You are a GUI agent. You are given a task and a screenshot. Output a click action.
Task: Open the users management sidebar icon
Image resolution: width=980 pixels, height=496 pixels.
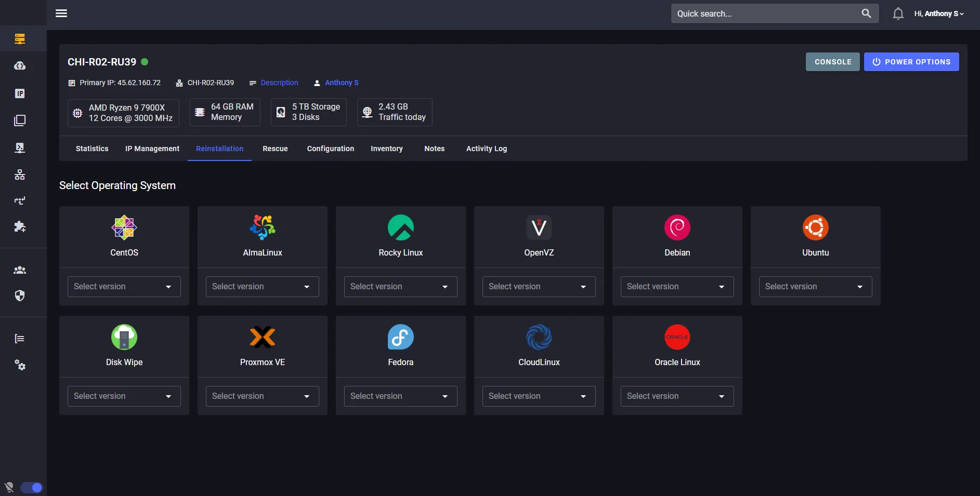[x=20, y=270]
